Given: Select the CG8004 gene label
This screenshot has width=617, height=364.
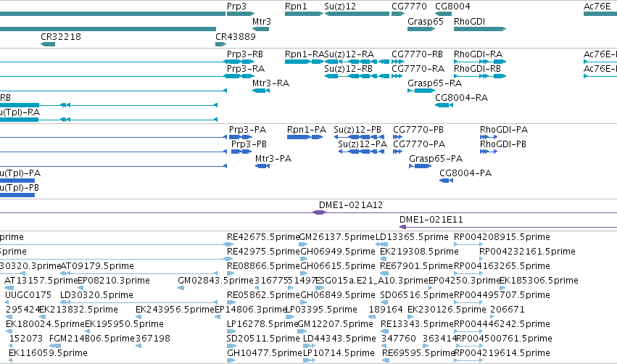Looking at the screenshot, I should pyautogui.click(x=452, y=7).
